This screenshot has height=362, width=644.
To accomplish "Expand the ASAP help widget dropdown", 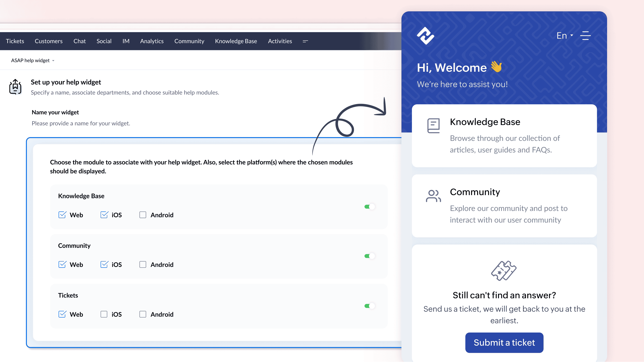I will point(33,61).
